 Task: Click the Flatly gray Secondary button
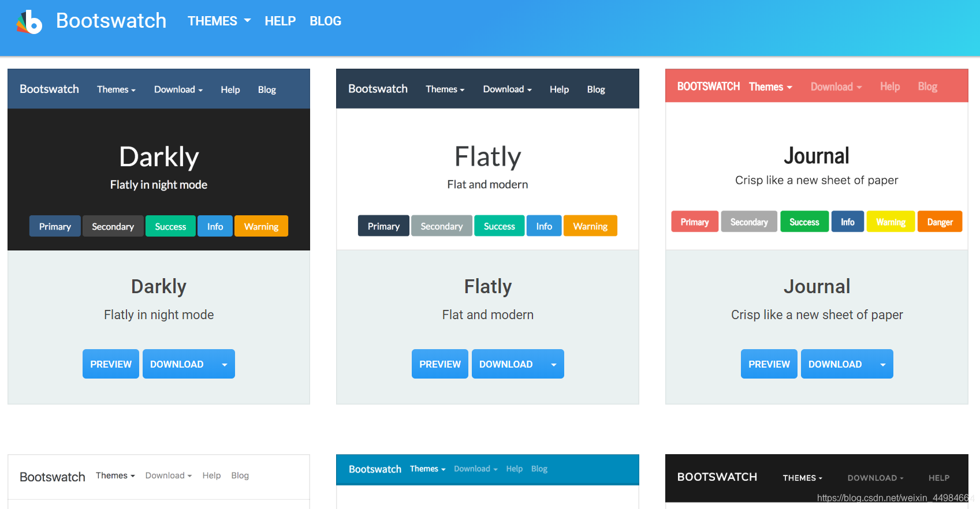[x=442, y=226]
